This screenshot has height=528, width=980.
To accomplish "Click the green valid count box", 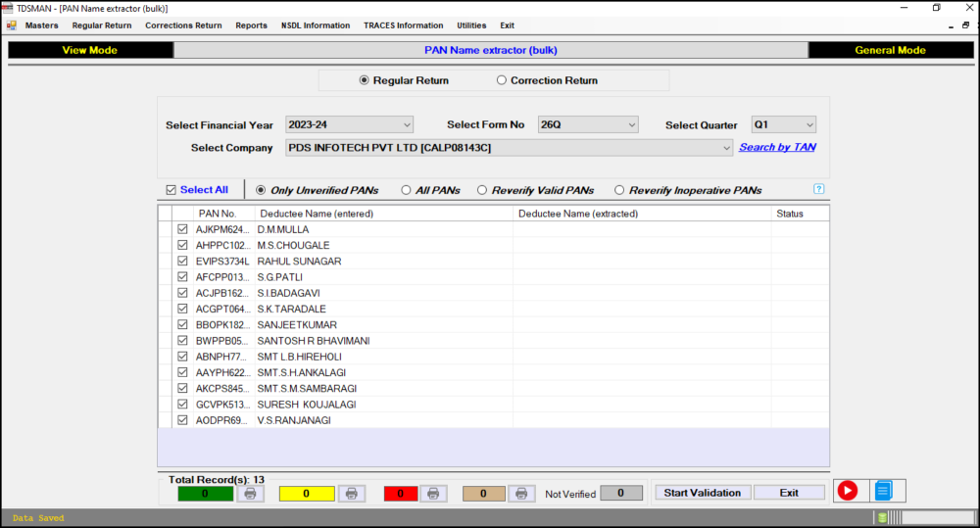I will (205, 494).
